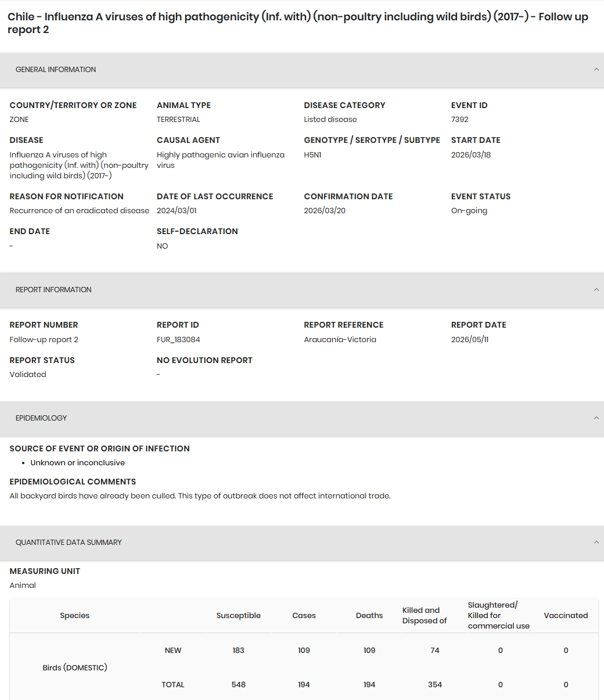Select the NEW row label
The height and width of the screenshot is (700, 604).
point(173,651)
